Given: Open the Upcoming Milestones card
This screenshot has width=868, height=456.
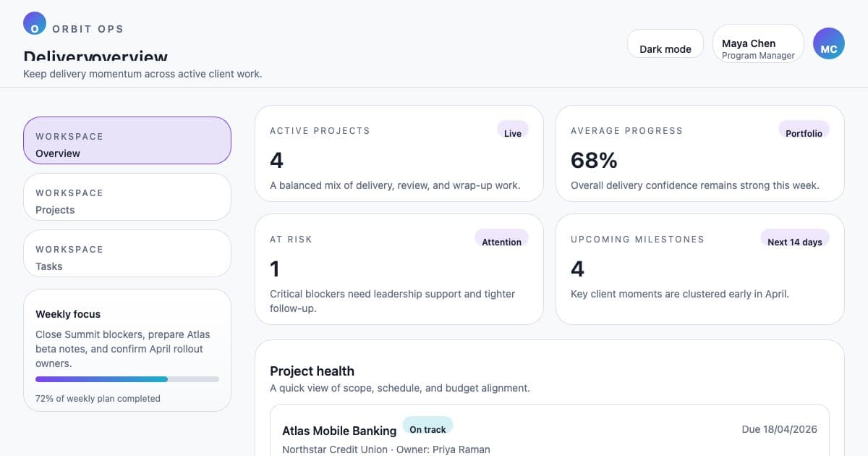Looking at the screenshot, I should pyautogui.click(x=700, y=269).
